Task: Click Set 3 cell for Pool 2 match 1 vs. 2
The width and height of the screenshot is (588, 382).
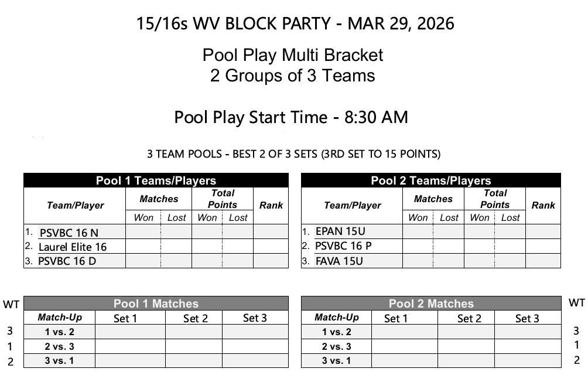Action: [x=527, y=332]
